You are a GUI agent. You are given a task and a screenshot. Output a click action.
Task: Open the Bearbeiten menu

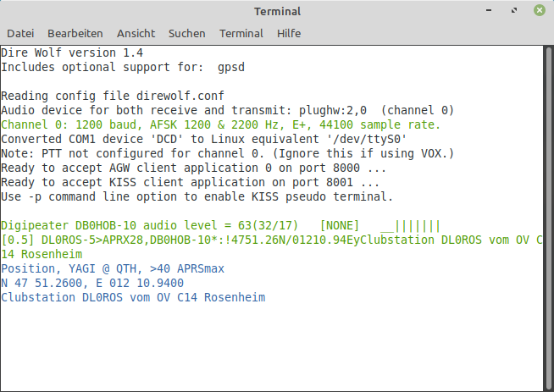tap(75, 34)
